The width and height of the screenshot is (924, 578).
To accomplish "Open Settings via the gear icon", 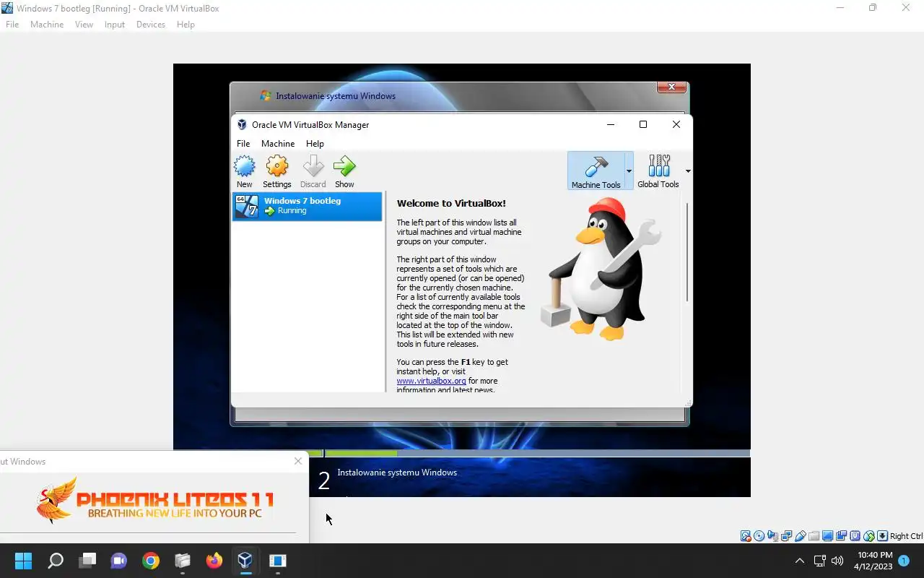I will (277, 167).
